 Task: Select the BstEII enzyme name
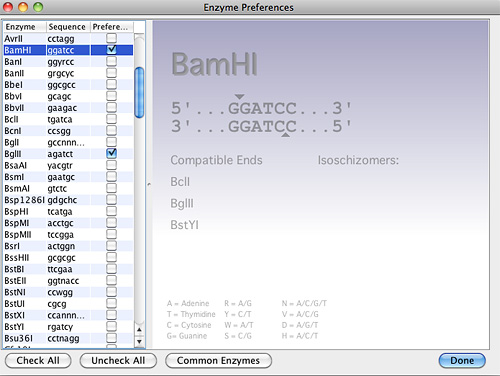pos(15,281)
